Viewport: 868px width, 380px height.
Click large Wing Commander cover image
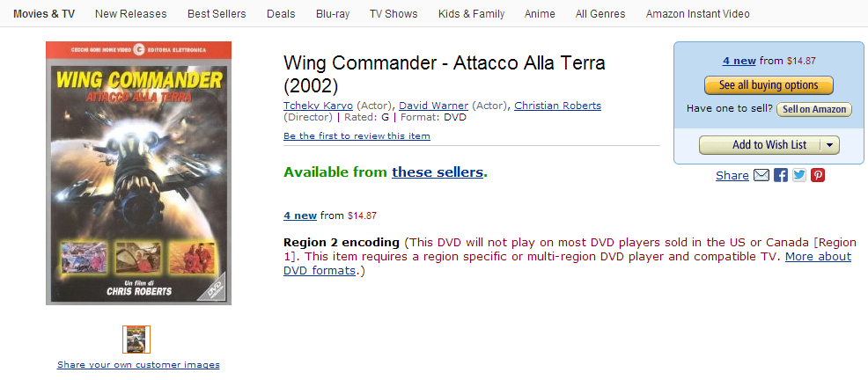pyautogui.click(x=138, y=173)
